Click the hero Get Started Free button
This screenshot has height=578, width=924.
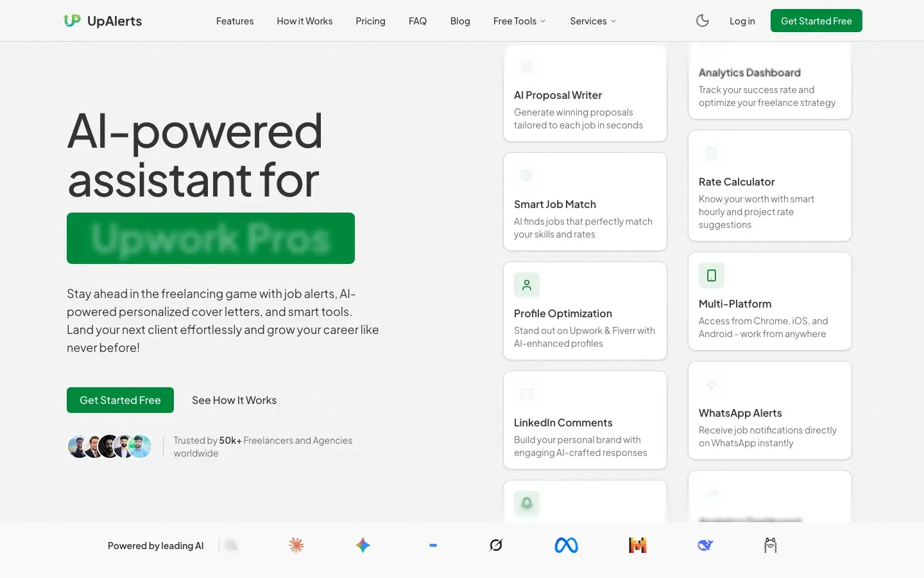coord(120,400)
